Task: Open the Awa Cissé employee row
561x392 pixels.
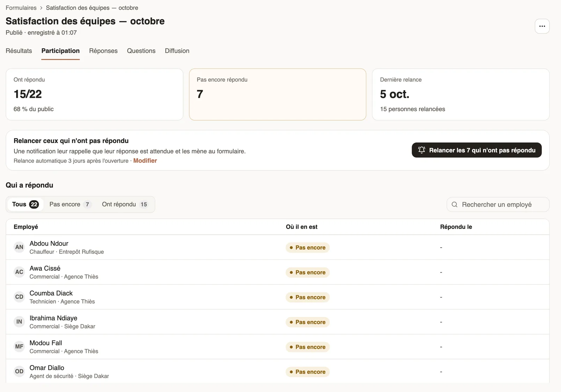Action: point(278,272)
